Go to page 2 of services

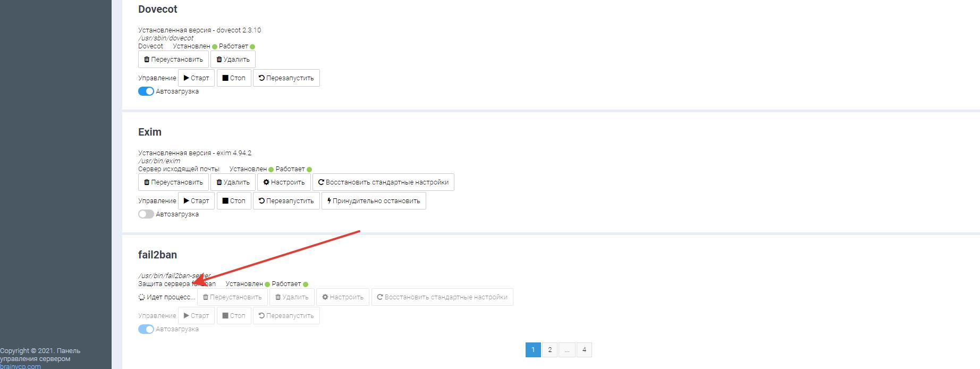(x=550, y=350)
